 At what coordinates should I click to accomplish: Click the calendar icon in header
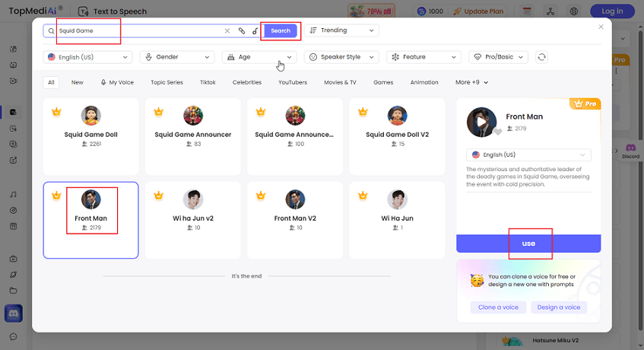tap(527, 11)
